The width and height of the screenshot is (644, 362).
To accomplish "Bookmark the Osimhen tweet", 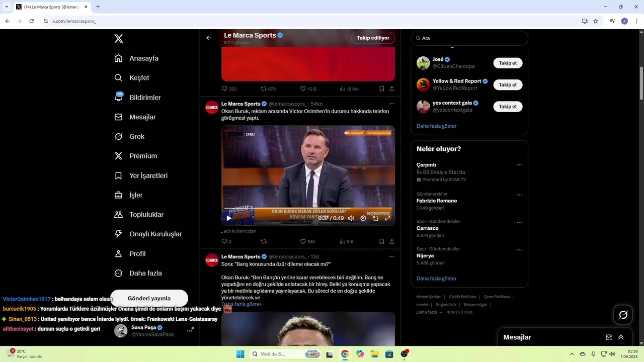I will point(382,241).
